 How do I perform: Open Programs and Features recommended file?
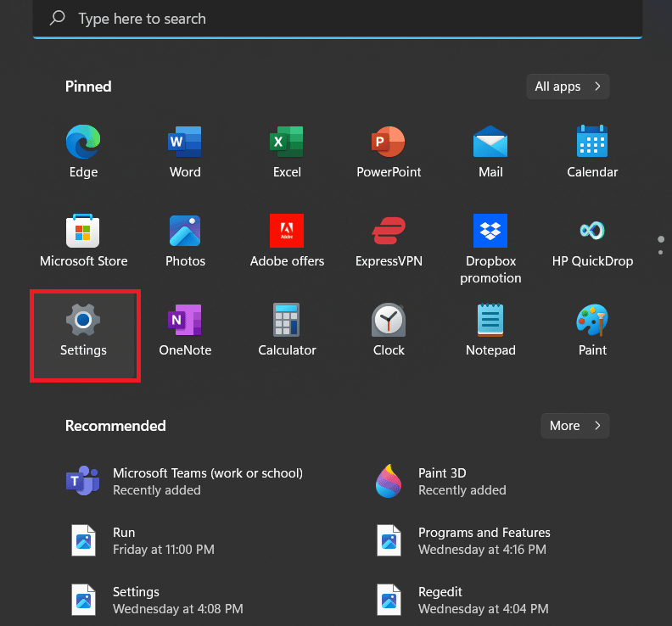(463, 540)
